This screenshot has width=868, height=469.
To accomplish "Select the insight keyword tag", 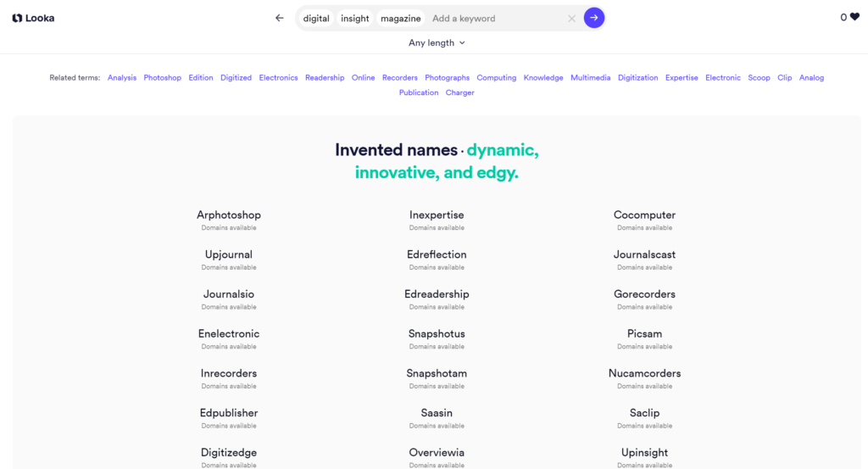I will pos(355,19).
